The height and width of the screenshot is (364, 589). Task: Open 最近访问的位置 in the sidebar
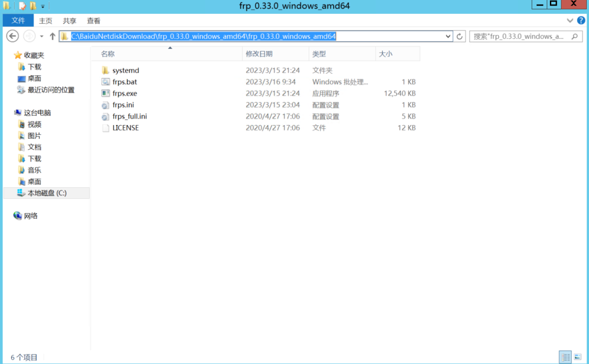[51, 90]
